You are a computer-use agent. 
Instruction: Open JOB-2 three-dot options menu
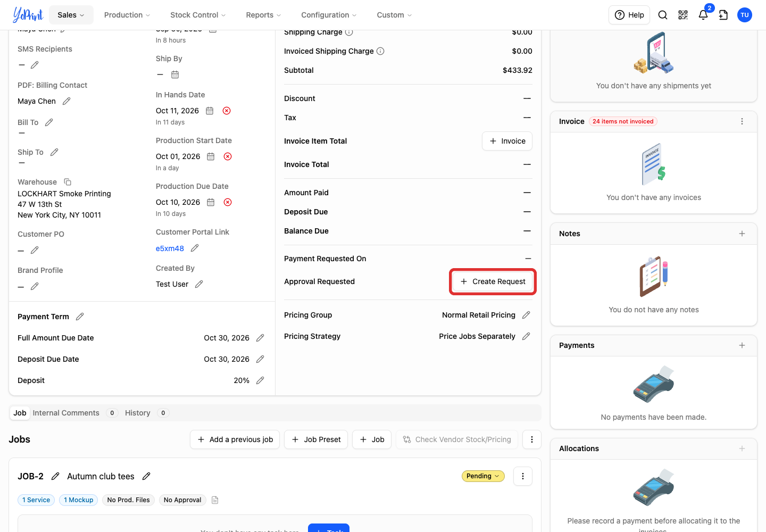tap(523, 476)
